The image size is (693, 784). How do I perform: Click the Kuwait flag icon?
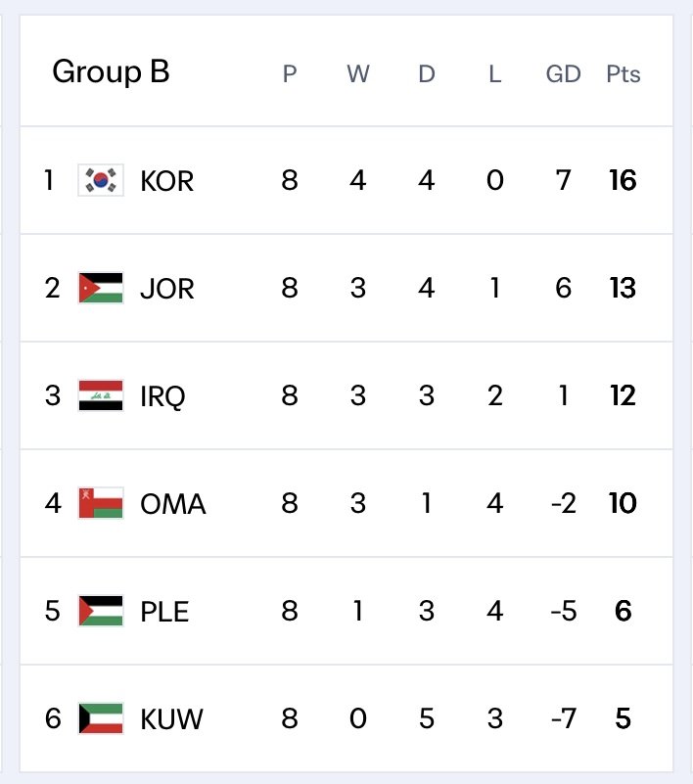101,718
